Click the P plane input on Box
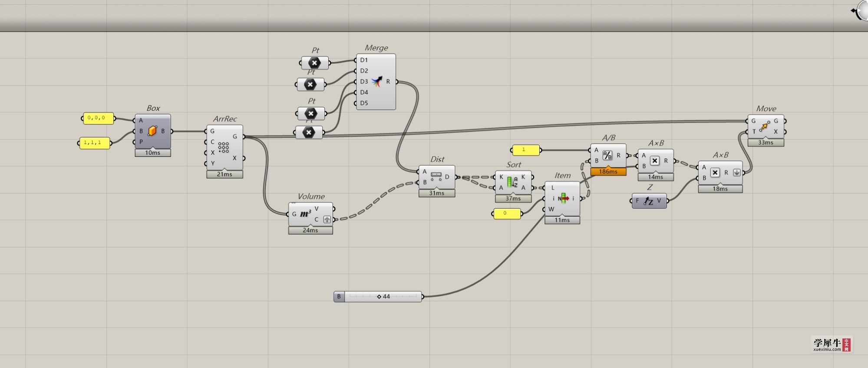868x368 pixels. (141, 142)
